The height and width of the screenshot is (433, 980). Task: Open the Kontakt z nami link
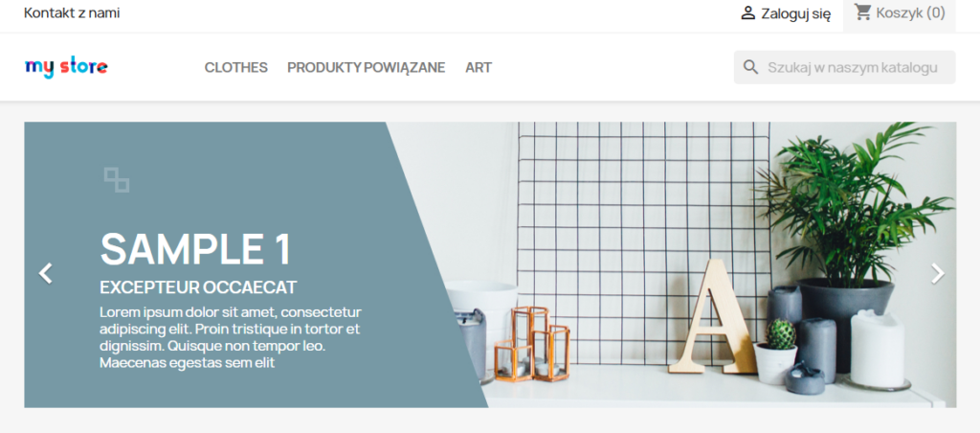[72, 13]
